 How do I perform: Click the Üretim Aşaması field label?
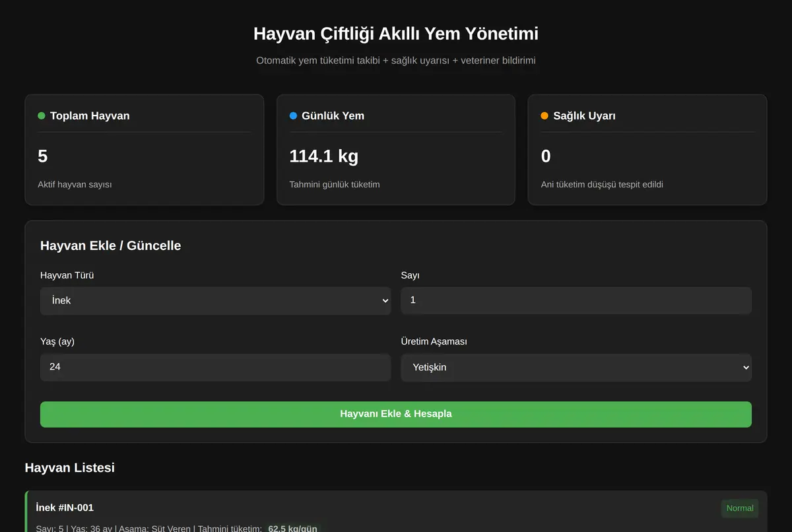(x=434, y=341)
